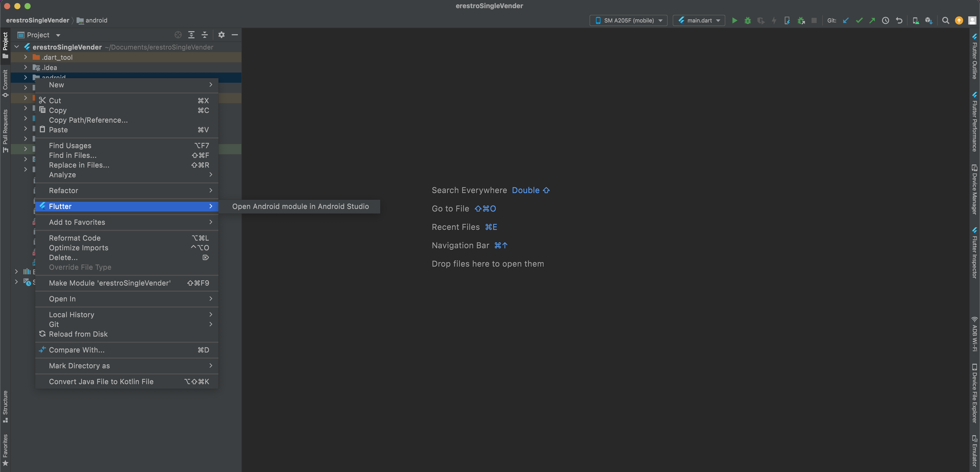
Task: Click Git push green arrow
Action: click(872, 20)
